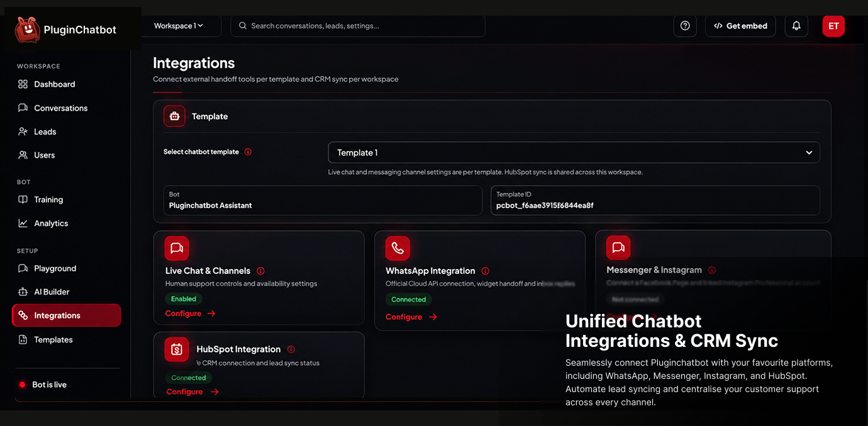Click the AI Builder robot icon

(x=23, y=292)
